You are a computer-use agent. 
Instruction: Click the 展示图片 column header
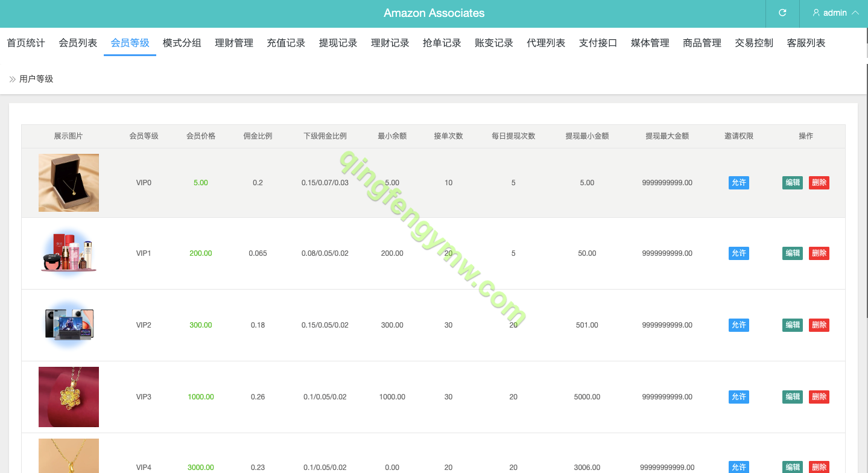68,136
